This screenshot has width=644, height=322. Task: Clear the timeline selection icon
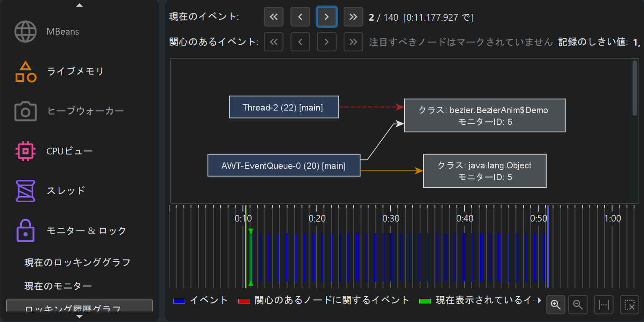pos(629,305)
